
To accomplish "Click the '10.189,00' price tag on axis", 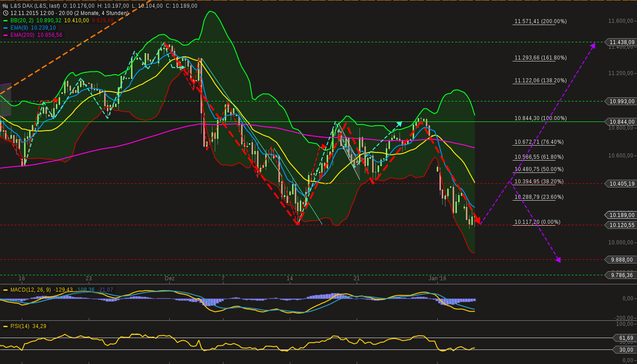I will coord(622,215).
